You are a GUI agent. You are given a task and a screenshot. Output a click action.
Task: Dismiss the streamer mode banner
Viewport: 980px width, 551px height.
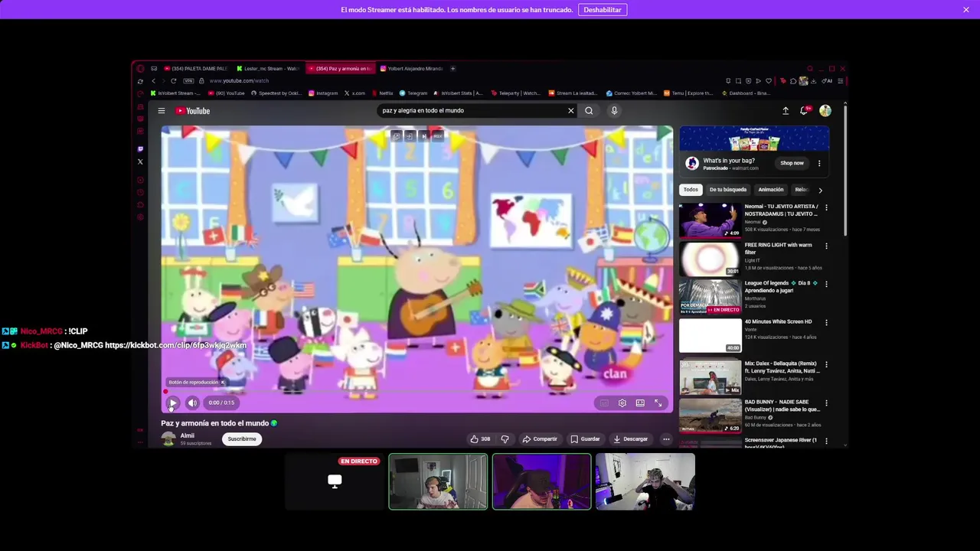tap(966, 10)
